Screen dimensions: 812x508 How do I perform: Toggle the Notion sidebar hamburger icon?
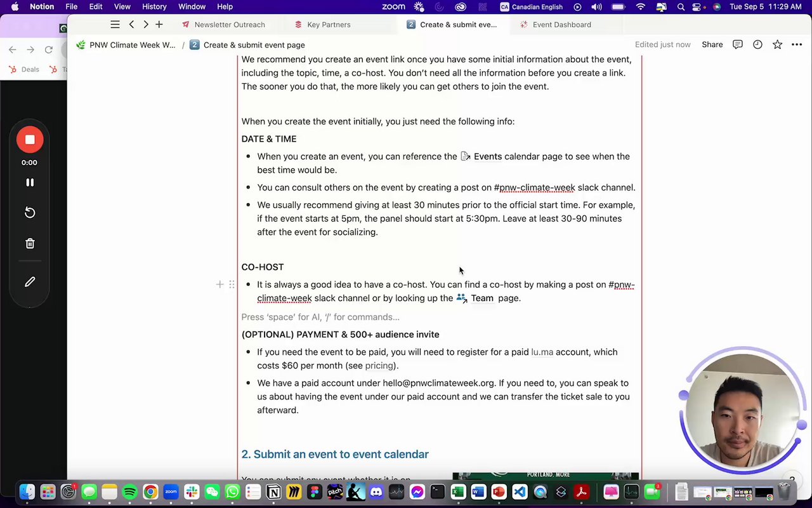115,24
